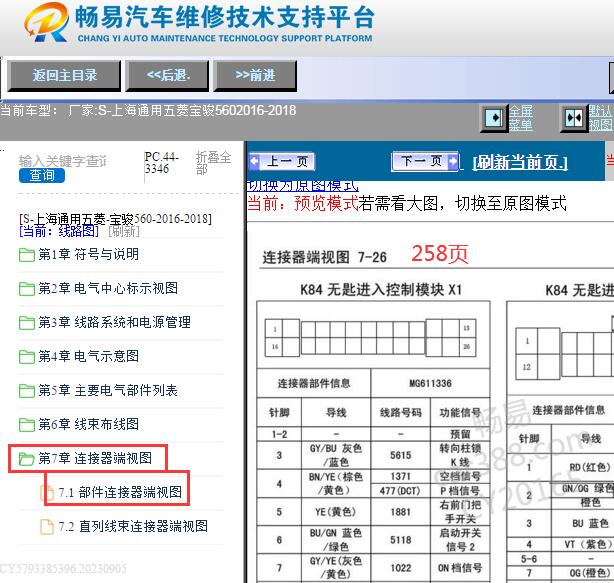The width and height of the screenshot is (614, 583).
Task: Open folder icon for 第2章 电气中心标示视图
Action: pyautogui.click(x=27, y=289)
